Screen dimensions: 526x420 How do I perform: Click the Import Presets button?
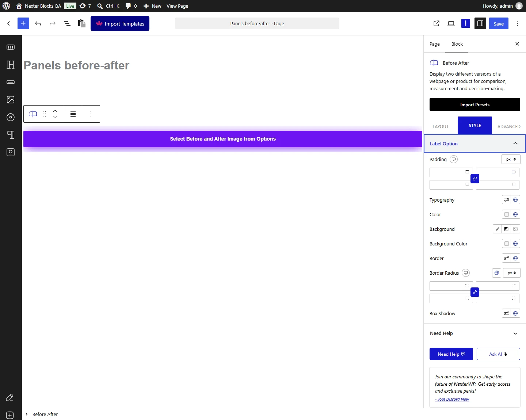click(x=475, y=104)
